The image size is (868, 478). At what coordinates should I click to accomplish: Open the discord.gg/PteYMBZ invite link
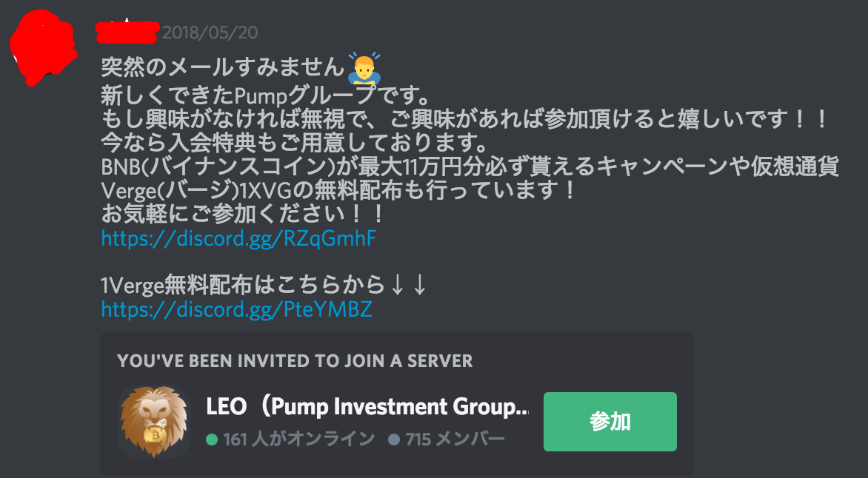pos(236,309)
